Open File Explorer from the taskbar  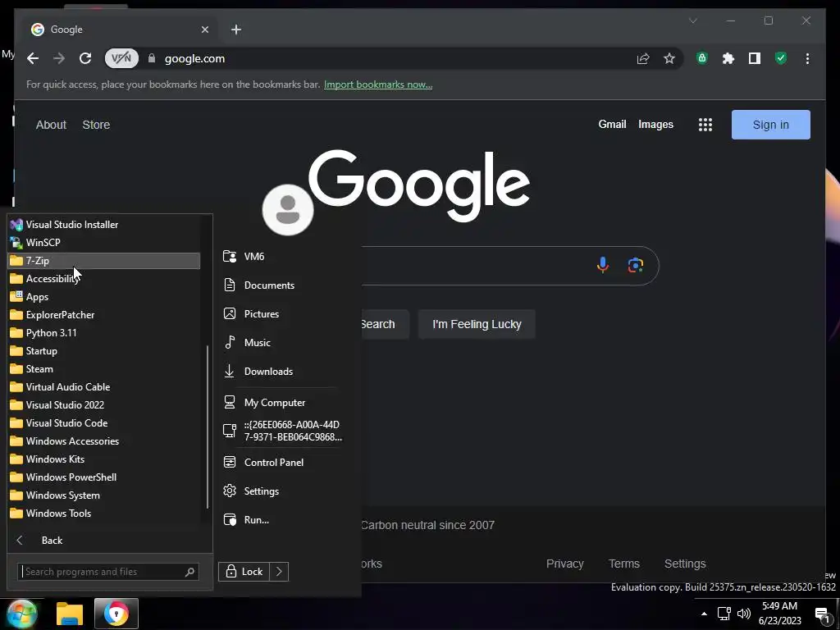pyautogui.click(x=70, y=614)
